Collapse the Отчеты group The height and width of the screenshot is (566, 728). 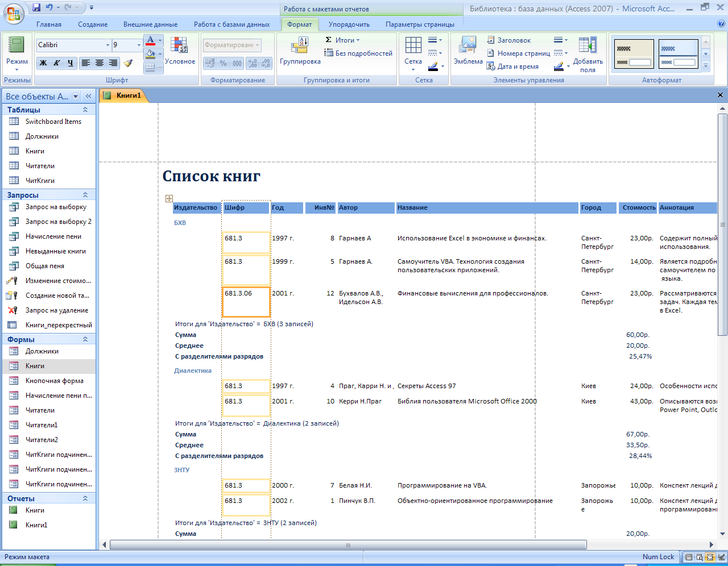(85, 498)
